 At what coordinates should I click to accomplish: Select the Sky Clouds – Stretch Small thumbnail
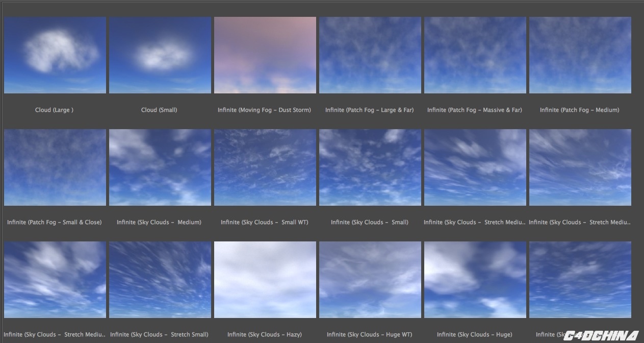[x=160, y=280]
